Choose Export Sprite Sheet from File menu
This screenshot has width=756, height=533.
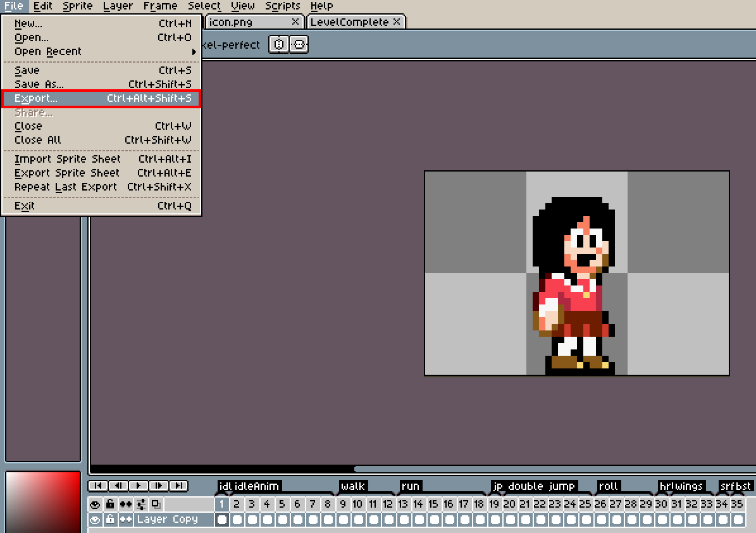click(67, 173)
